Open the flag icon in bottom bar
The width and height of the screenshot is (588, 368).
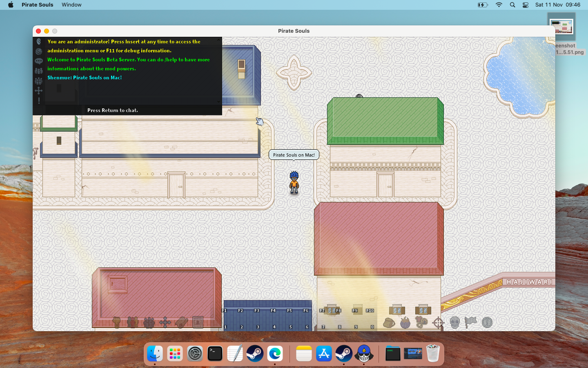click(470, 322)
